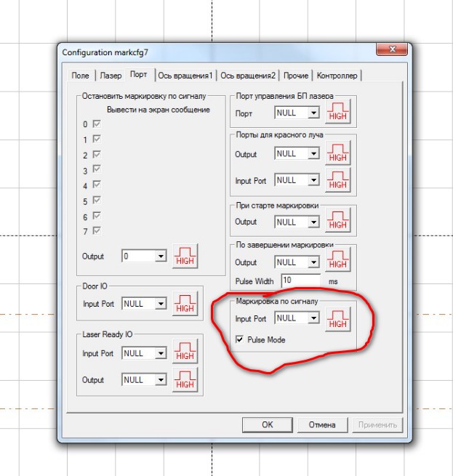The height and width of the screenshot is (476, 453).
Task: Uncheck the Pulse Mode checkbox
Action: click(x=239, y=339)
